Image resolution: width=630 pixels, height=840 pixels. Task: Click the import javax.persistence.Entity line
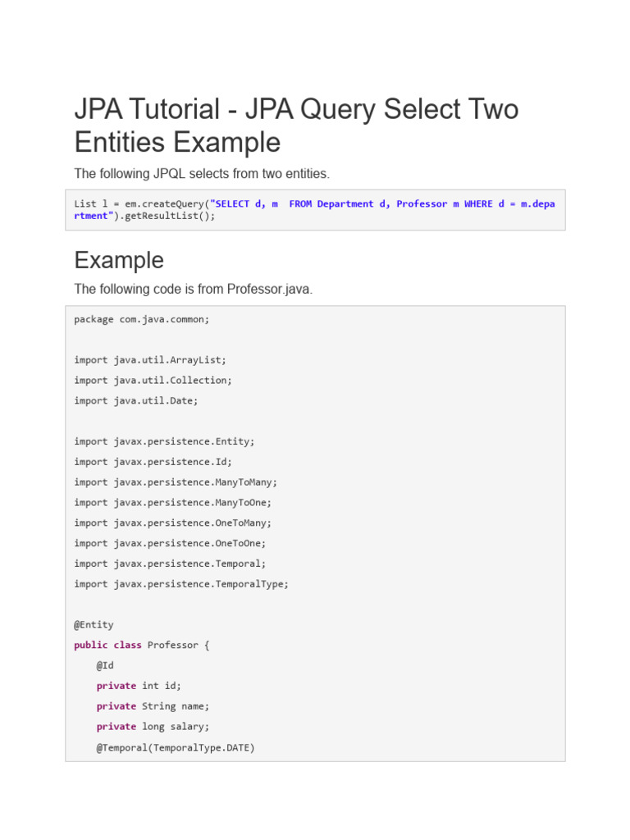(x=164, y=441)
